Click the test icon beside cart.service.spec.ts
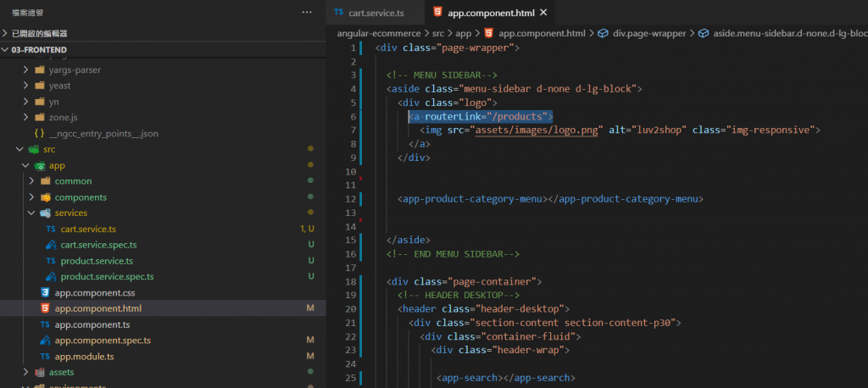The width and height of the screenshot is (868, 388). pos(51,245)
